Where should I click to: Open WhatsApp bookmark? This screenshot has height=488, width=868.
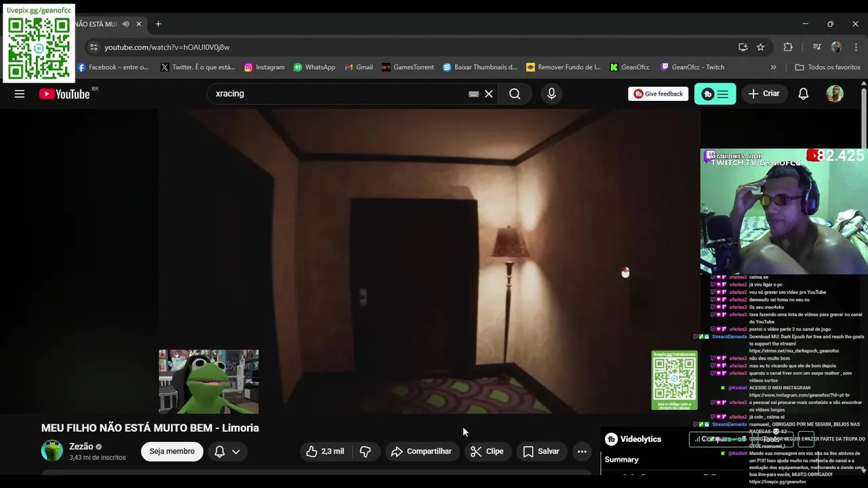314,67
